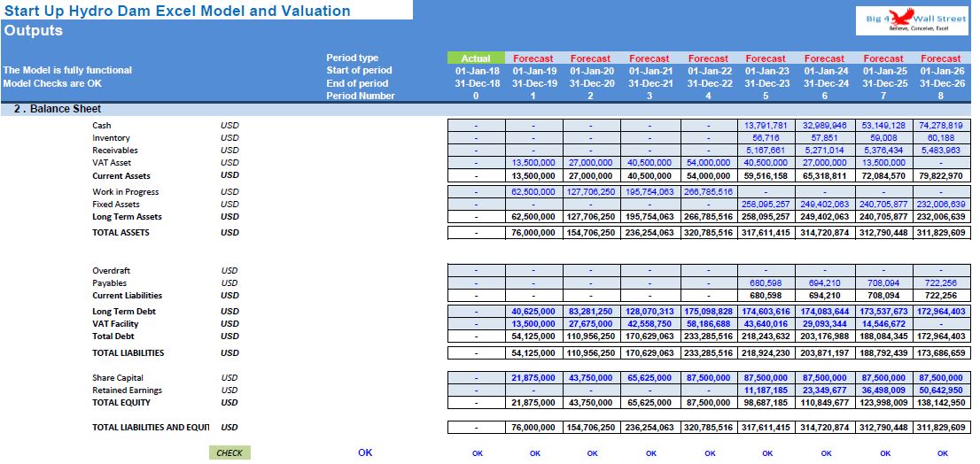Click Work in Progress value 62,500,000
The height and width of the screenshot is (464, 980).
533,192
